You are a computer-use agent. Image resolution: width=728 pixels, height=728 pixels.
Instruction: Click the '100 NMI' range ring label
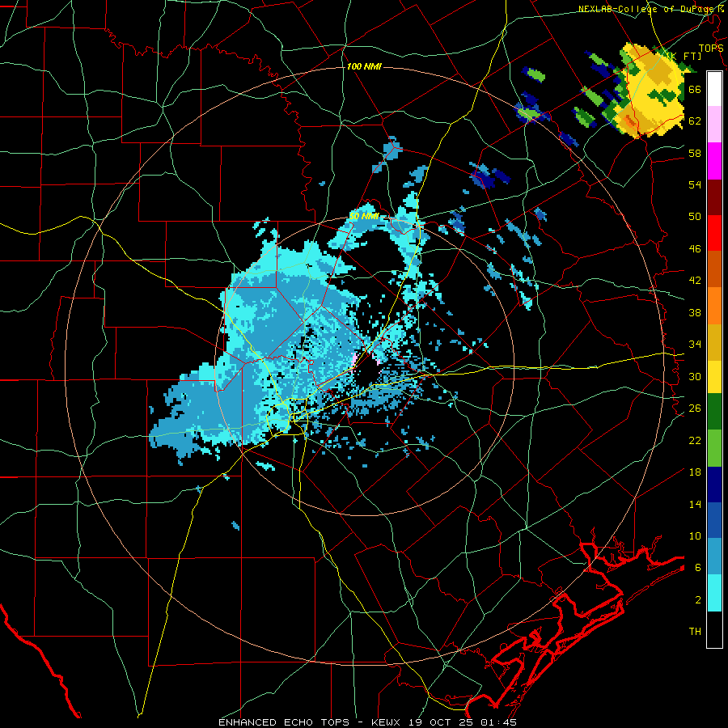click(x=364, y=66)
